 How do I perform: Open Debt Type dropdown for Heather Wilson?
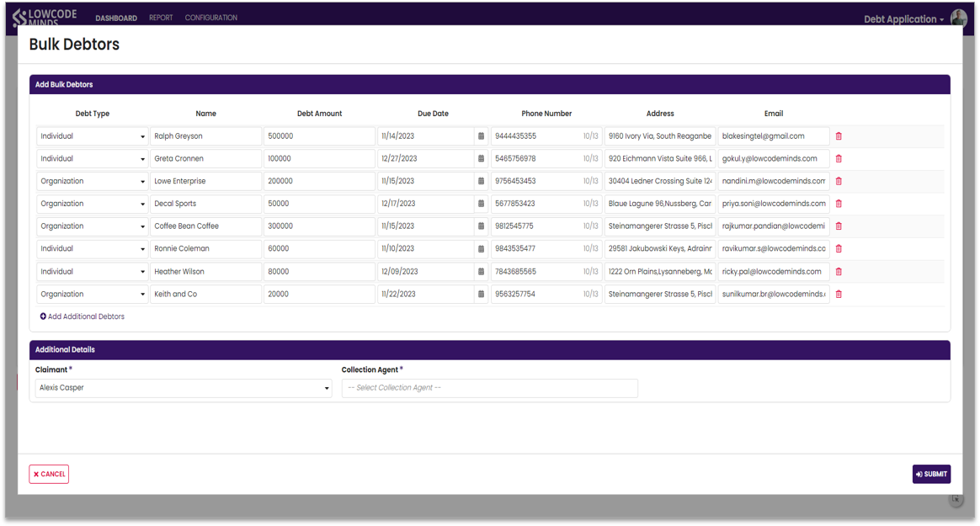(x=92, y=272)
